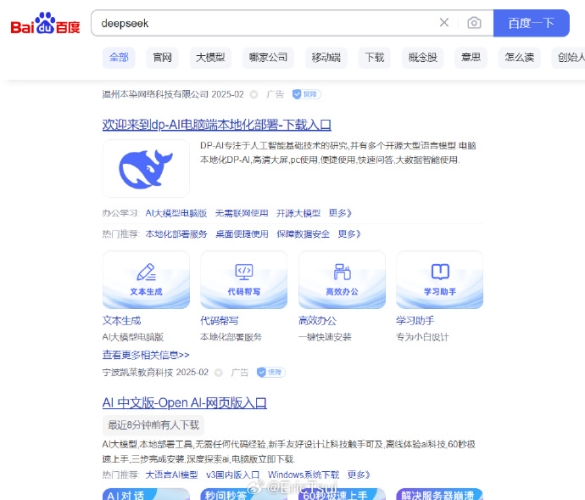The image size is (585, 500).
Task: Click the 秒问秒答 banner card
Action: click(244, 494)
